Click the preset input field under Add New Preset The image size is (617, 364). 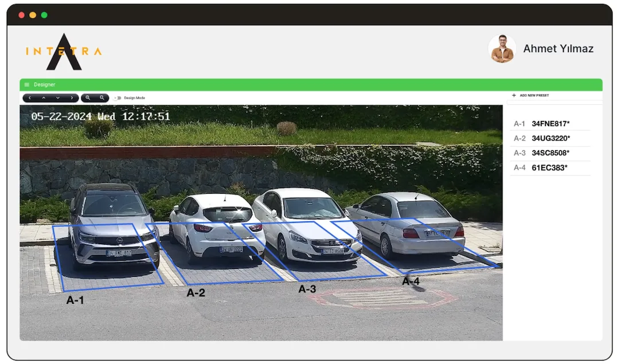point(554,103)
